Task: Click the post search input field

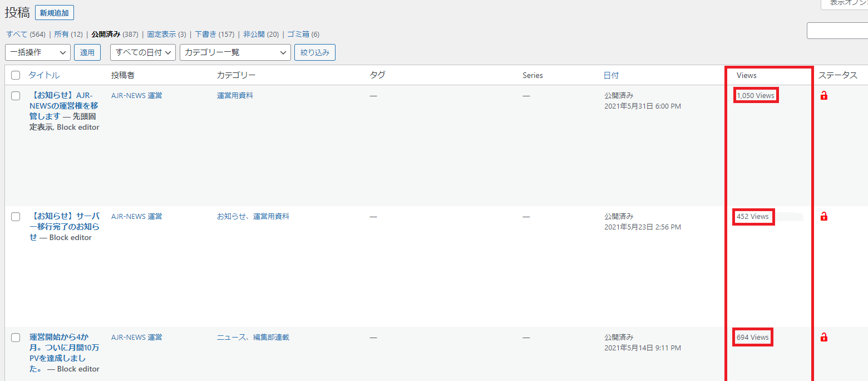Action: point(837,31)
